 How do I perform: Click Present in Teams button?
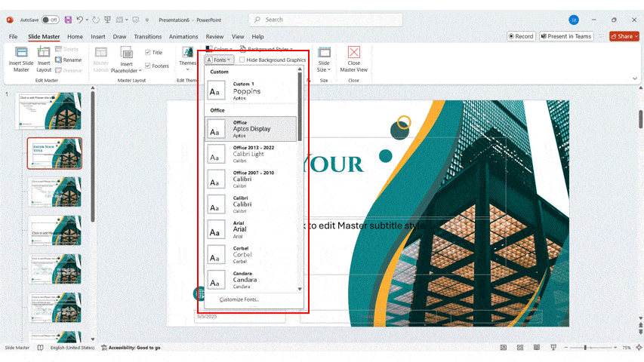[x=566, y=36]
